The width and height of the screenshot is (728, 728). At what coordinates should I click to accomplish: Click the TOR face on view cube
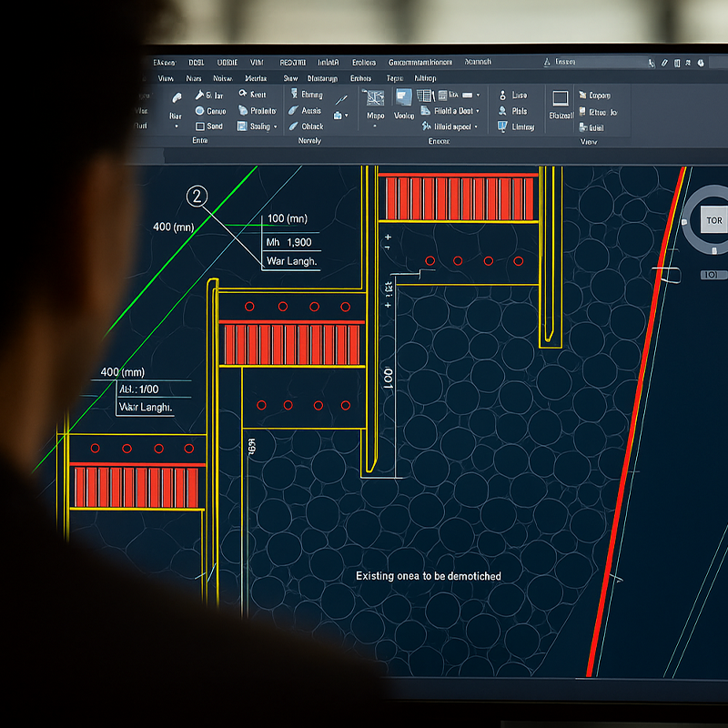point(713,221)
